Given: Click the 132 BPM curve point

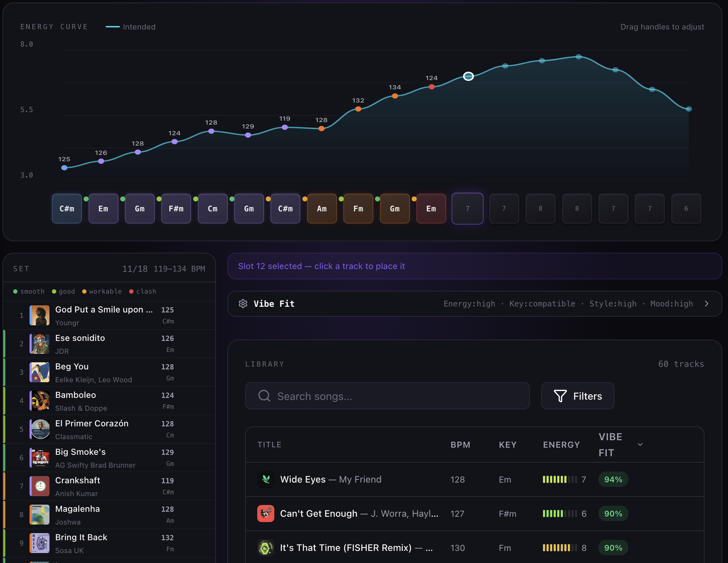Looking at the screenshot, I should coord(358,109).
